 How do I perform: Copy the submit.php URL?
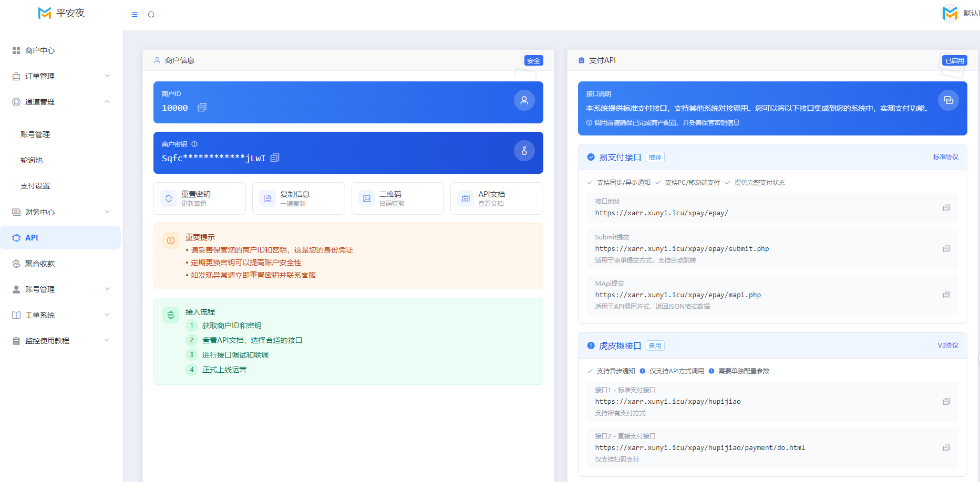946,249
